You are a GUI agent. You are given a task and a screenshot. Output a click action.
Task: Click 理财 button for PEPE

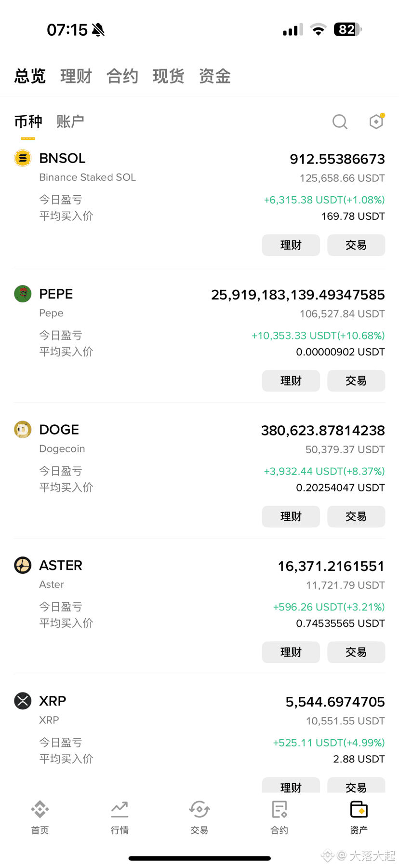pos(291,380)
